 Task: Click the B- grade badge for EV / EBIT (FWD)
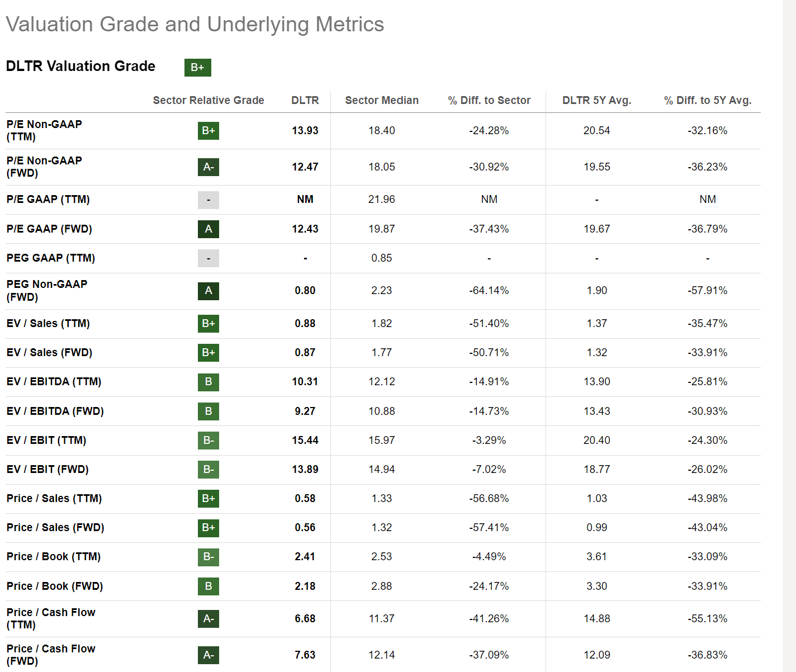click(209, 470)
